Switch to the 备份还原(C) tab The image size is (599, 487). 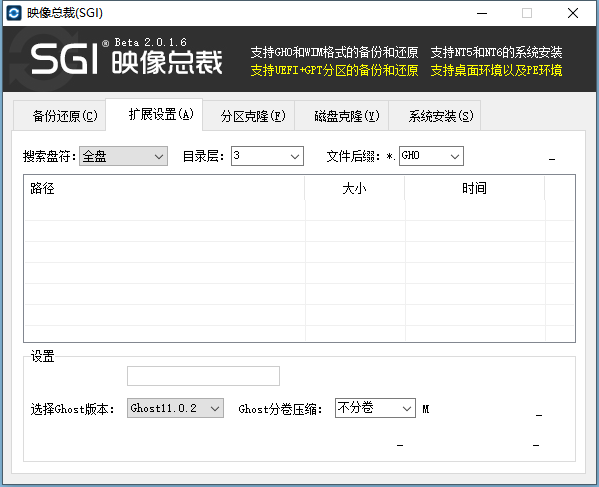pyautogui.click(x=60, y=116)
